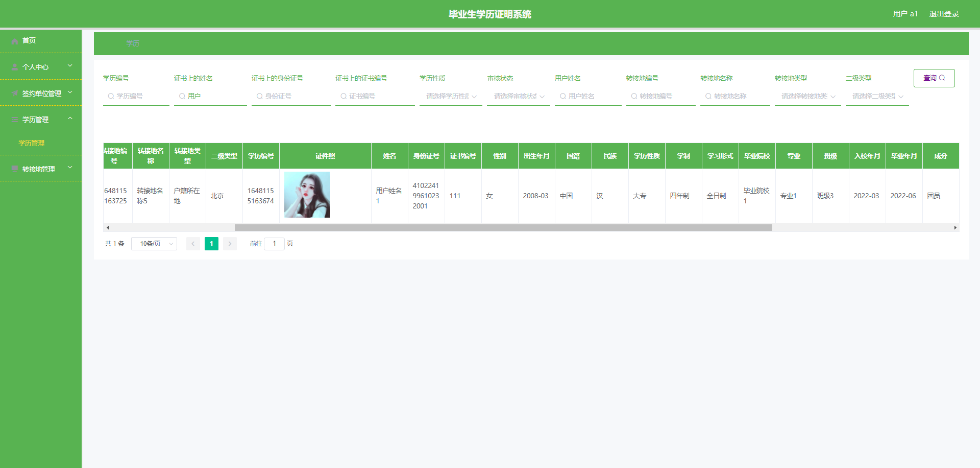Image resolution: width=980 pixels, height=468 pixels.
Task: Click the search icon in 学历编号 field
Action: 111,96
